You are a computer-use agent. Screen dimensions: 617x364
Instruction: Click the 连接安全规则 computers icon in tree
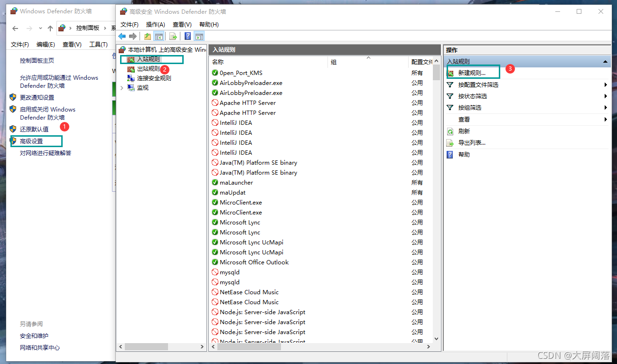click(x=131, y=78)
